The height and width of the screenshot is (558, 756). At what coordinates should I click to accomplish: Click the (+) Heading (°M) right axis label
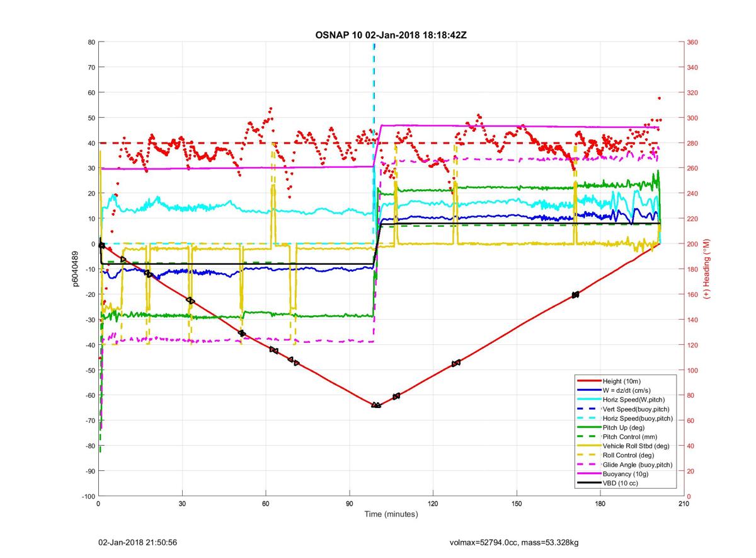[708, 269]
